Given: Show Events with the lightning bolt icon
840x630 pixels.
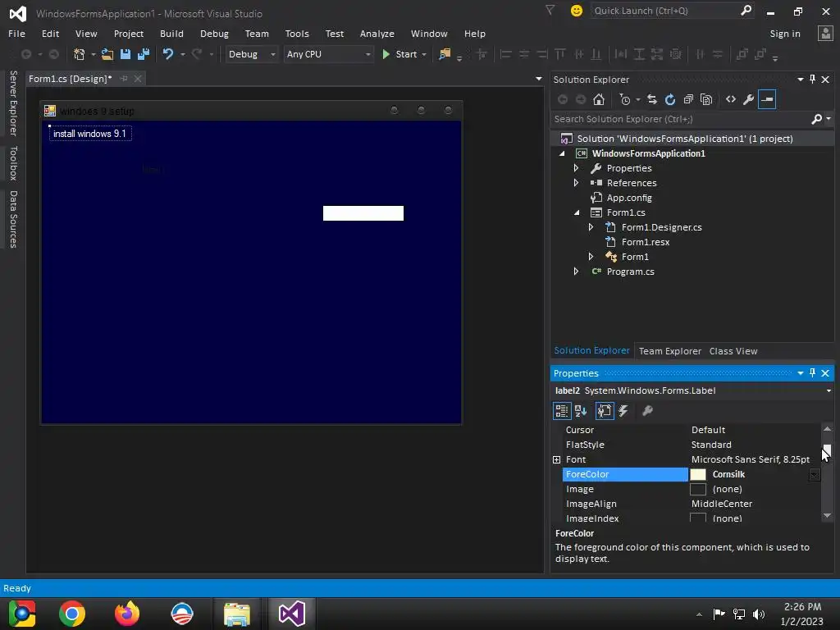Looking at the screenshot, I should pos(623,411).
